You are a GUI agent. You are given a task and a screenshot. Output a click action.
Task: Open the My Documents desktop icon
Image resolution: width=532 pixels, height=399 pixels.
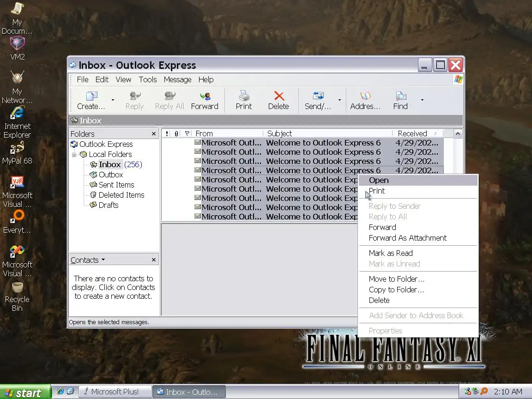(17, 18)
